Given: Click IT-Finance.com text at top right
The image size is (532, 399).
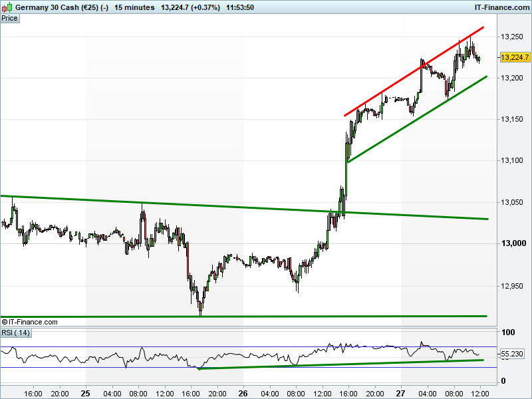Looking at the screenshot, I should click(x=502, y=7).
